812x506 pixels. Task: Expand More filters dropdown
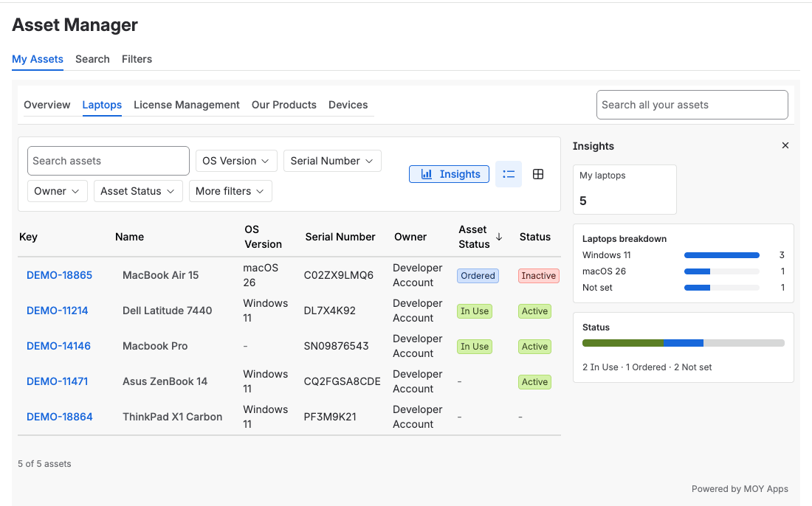[x=230, y=191]
